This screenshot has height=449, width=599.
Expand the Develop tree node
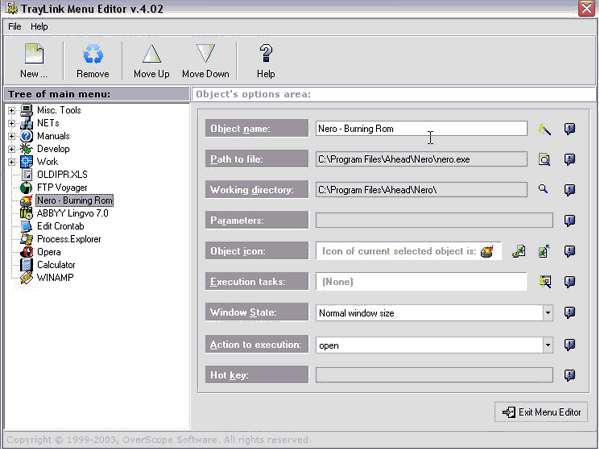[x=11, y=149]
